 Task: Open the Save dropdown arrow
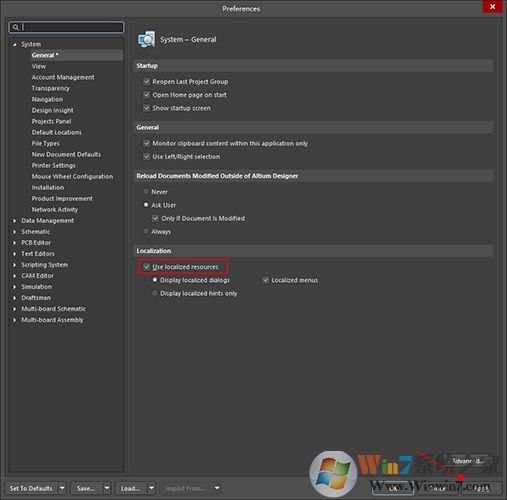pos(107,488)
